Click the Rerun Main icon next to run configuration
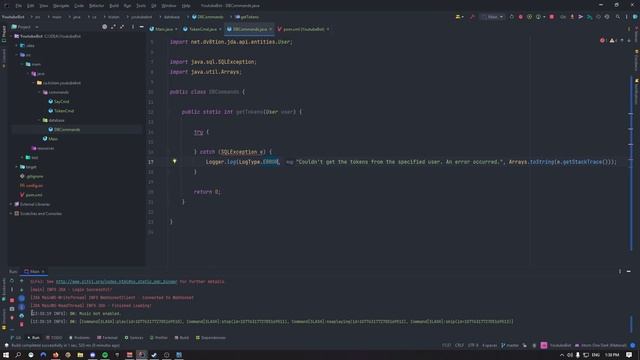 pos(511,17)
